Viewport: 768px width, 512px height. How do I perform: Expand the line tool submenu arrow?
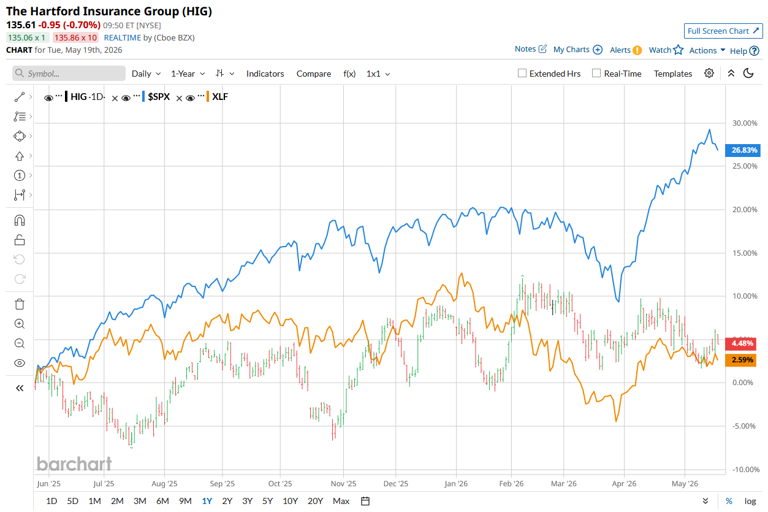(30, 97)
